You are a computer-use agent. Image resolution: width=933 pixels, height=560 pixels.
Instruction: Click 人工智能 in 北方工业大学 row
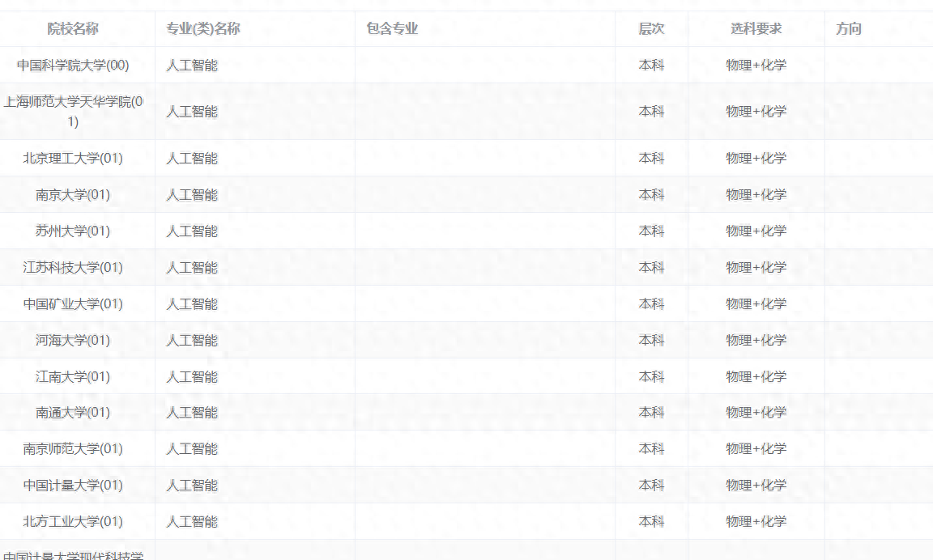click(192, 522)
